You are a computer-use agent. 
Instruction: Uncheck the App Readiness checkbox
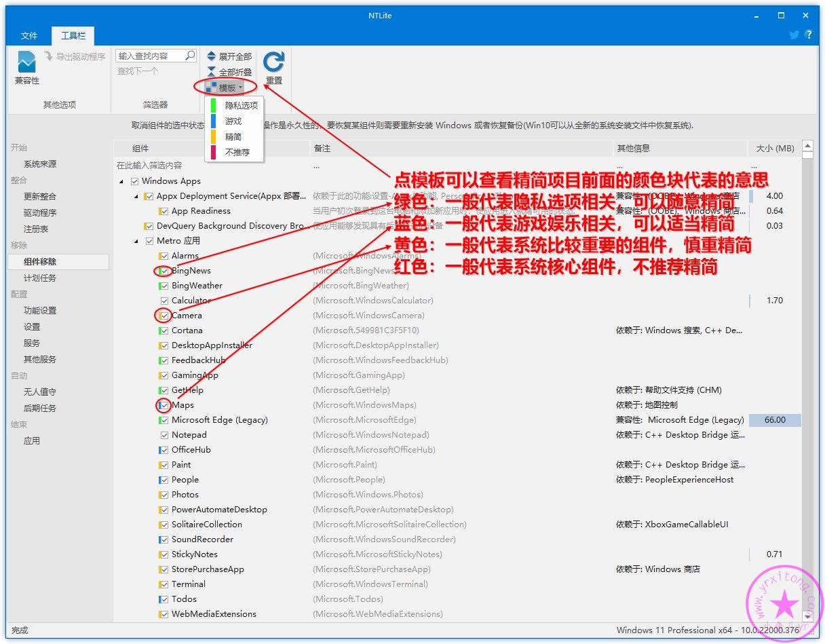coord(165,211)
